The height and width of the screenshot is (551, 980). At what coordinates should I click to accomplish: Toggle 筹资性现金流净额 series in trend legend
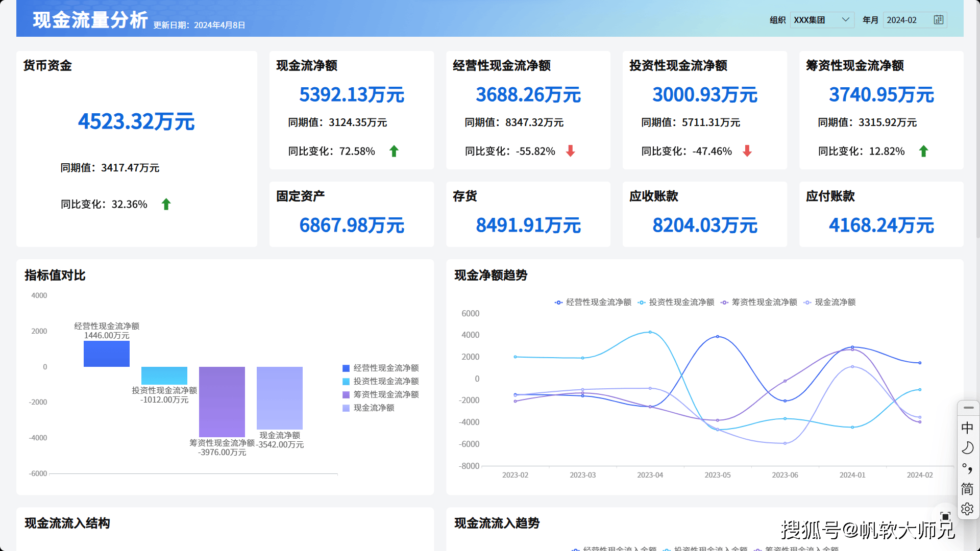tap(758, 303)
